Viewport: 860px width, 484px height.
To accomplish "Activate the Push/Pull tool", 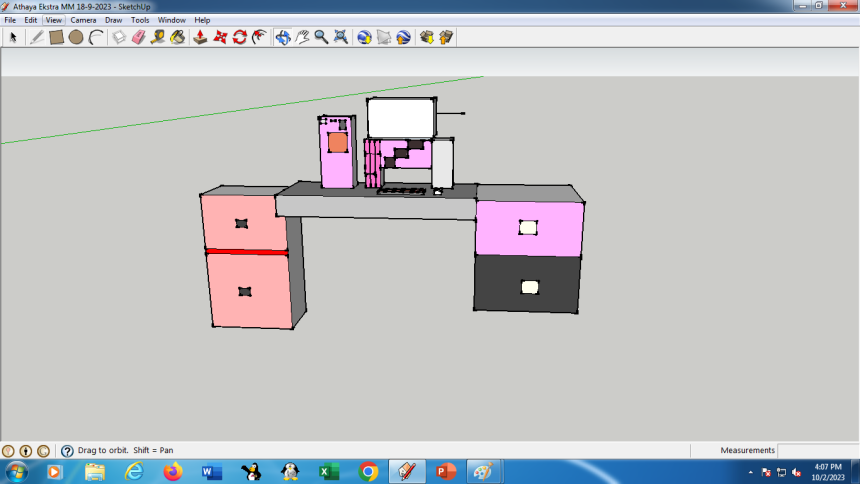I will tap(200, 37).
